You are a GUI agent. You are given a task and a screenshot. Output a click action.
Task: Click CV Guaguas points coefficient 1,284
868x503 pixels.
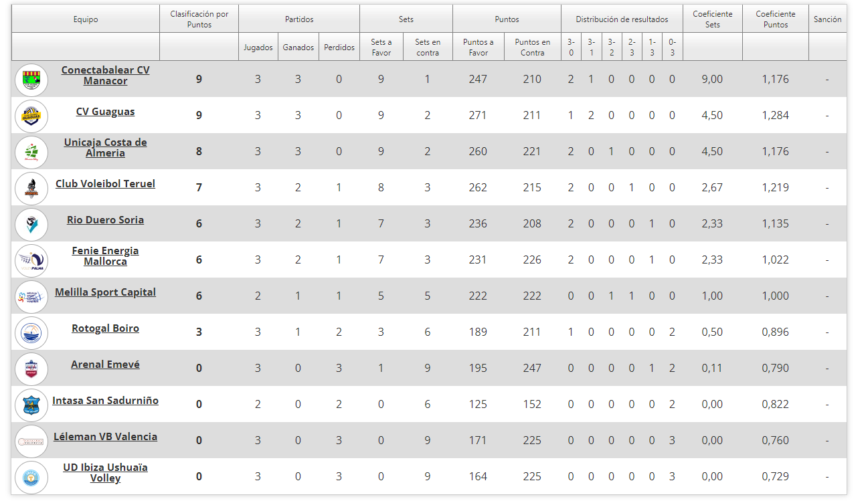(x=776, y=116)
